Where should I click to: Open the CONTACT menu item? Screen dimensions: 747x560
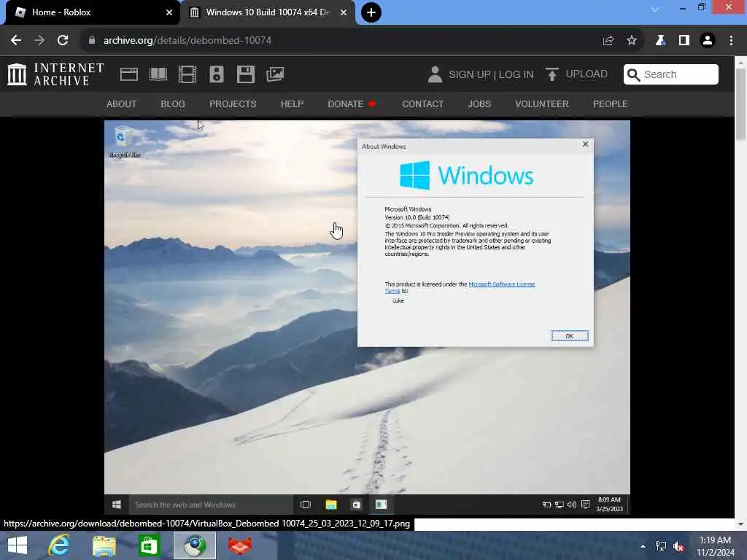click(422, 104)
